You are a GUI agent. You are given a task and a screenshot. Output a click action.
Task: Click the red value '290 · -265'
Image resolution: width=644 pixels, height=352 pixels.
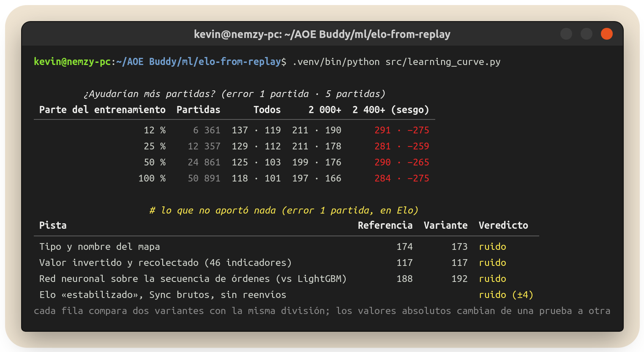point(402,162)
